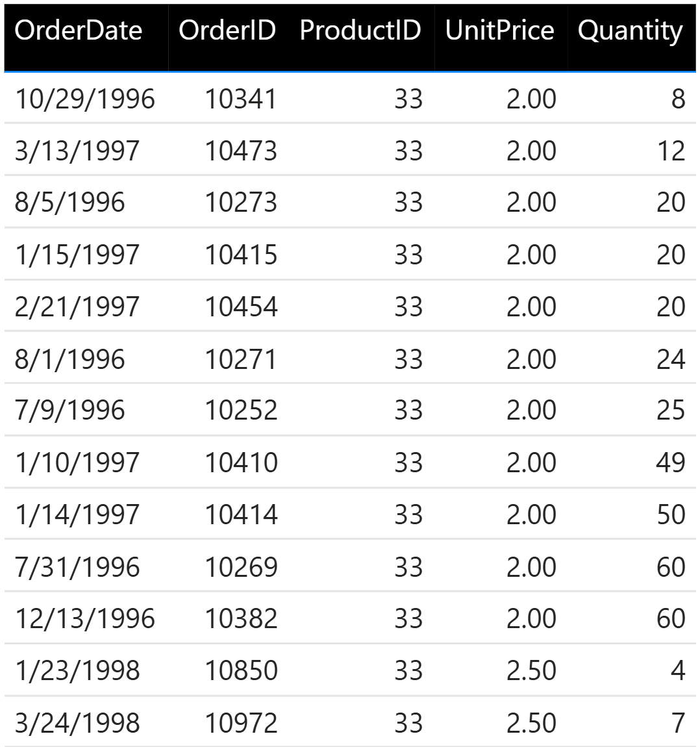Viewport: 700px width, 747px height.
Task: Click the UnitPrice column header
Action: (499, 31)
